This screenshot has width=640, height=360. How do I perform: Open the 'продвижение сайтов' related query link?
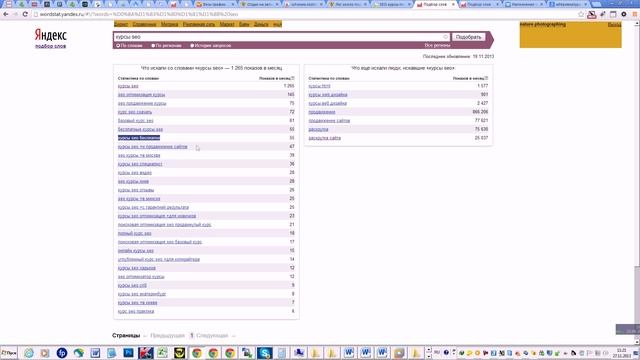[329, 121]
